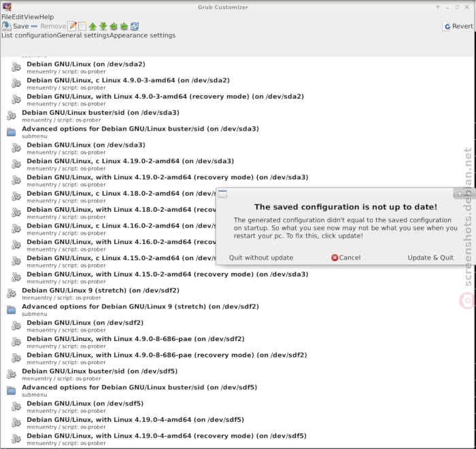The image size is (476, 449).
Task: Click the new entry blank page icon
Action: click(x=82, y=26)
